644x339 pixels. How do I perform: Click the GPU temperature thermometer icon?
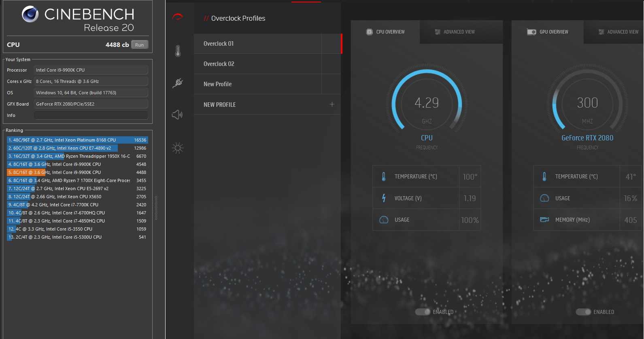pos(544,176)
